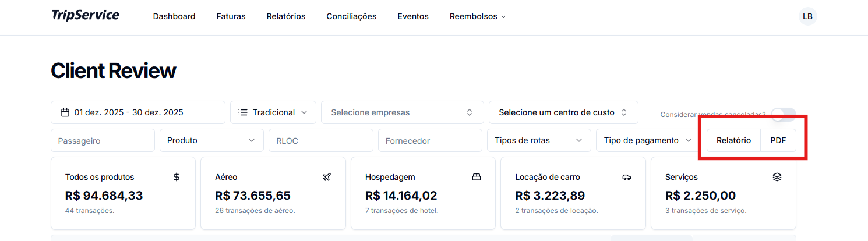
Task: Click the car icon on Locação de carro
Action: pos(627,177)
